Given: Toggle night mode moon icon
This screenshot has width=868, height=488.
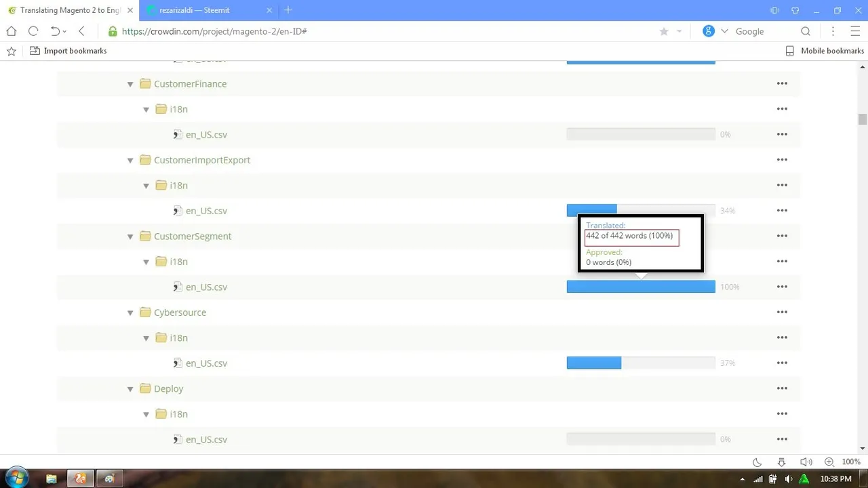Looking at the screenshot, I should (x=757, y=462).
